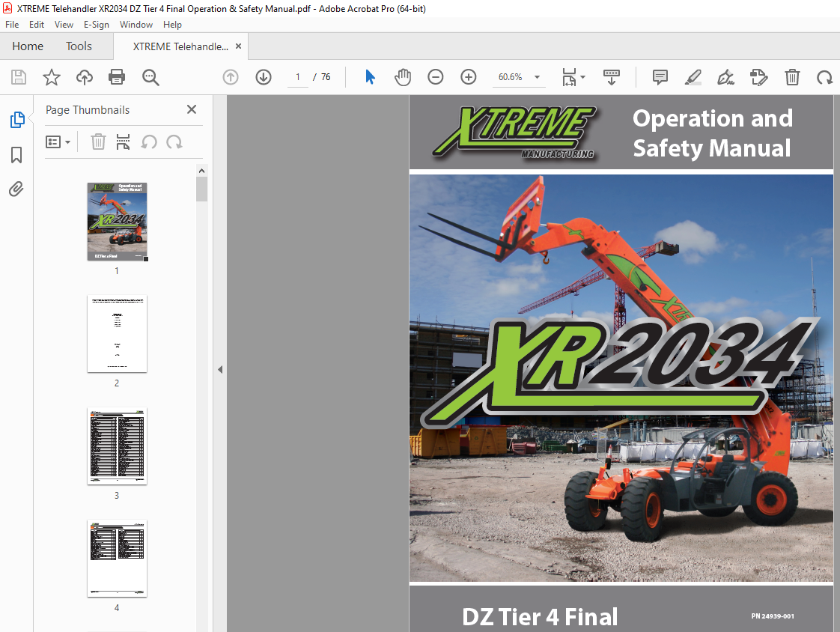Delete selected thumbnails with the panel trash icon
The image size is (840, 632).
98,142
